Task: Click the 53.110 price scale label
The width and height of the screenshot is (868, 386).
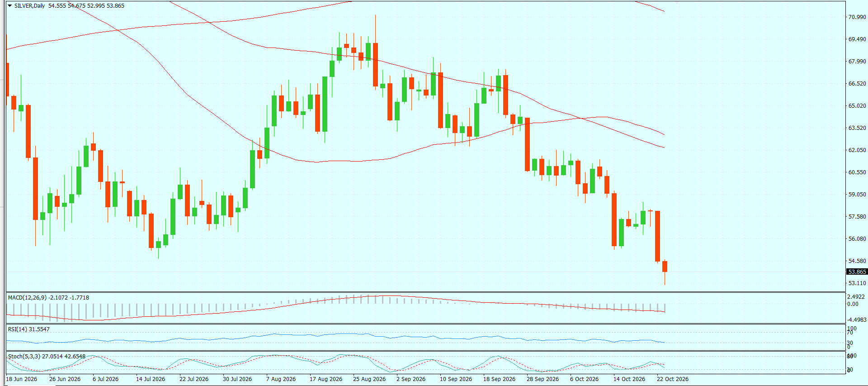Action: 857,283
